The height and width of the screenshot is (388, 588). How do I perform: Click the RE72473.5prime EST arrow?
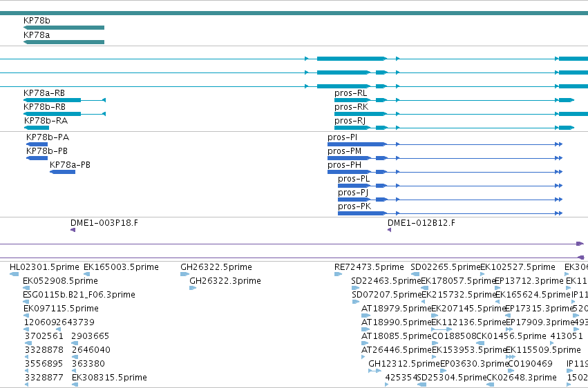tap(339, 274)
